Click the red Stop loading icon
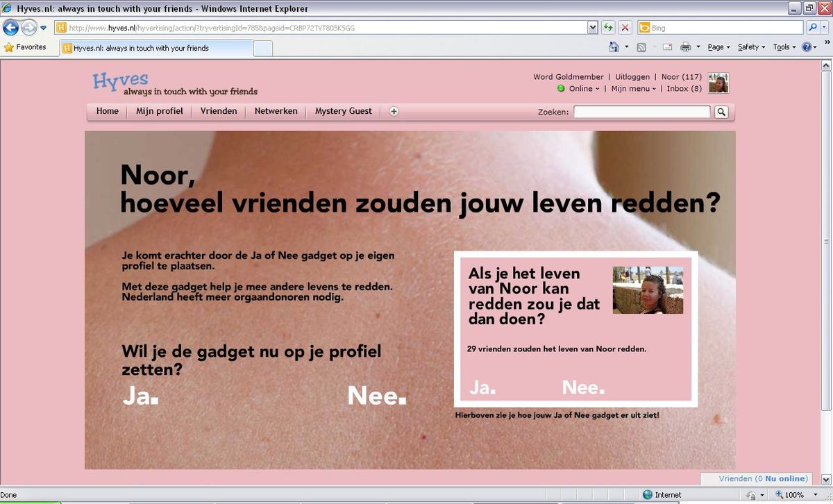Image resolution: width=833 pixels, height=504 pixels. [625, 28]
